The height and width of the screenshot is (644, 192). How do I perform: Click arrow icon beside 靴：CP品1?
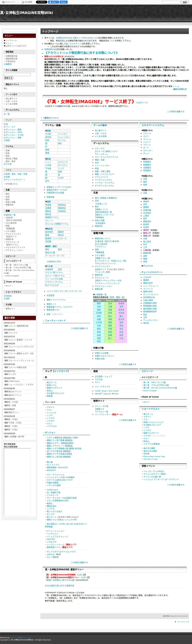tap(6, 429)
